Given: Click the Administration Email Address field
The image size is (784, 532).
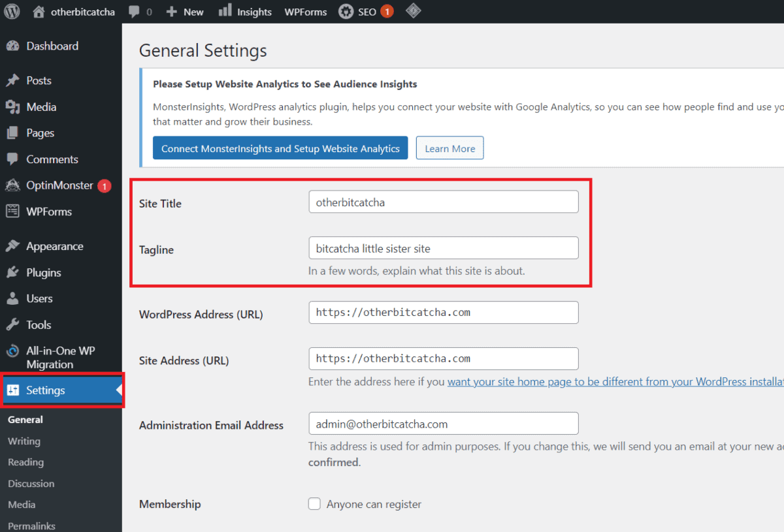Looking at the screenshot, I should [x=444, y=424].
